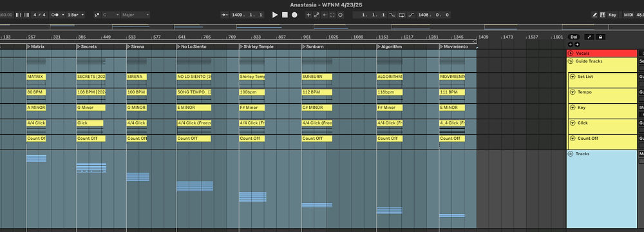Collapse the Guide Tracks group
The image size is (644, 232).
[x=571, y=61]
